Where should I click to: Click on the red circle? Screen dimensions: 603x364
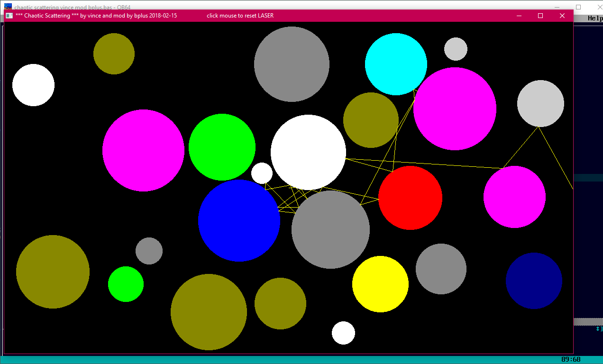click(x=410, y=198)
